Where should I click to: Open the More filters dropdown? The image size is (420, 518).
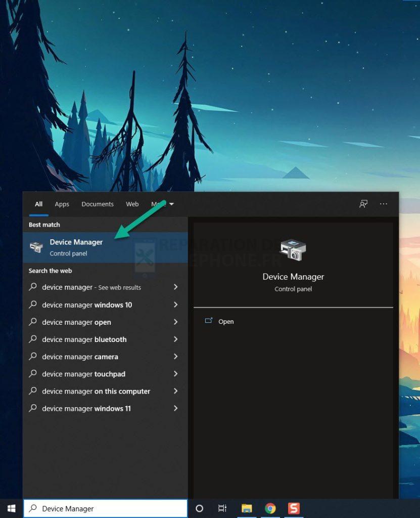pyautogui.click(x=162, y=204)
